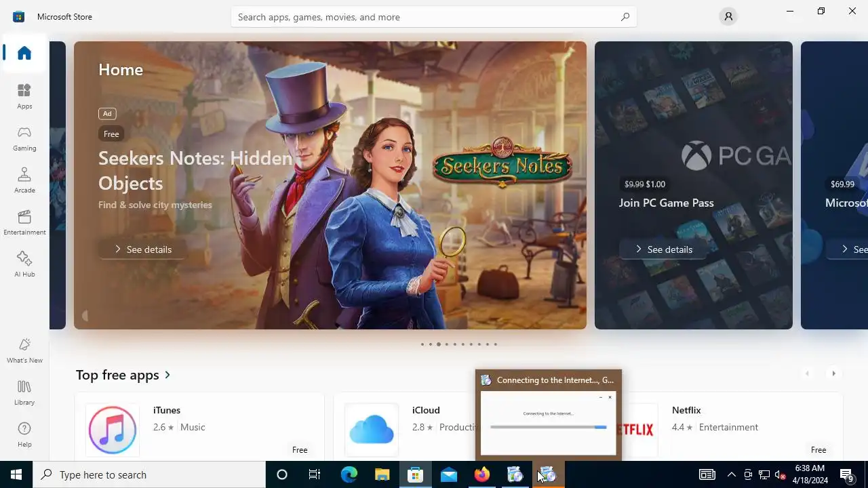
Task: Click the taskbar search box
Action: coord(149,474)
